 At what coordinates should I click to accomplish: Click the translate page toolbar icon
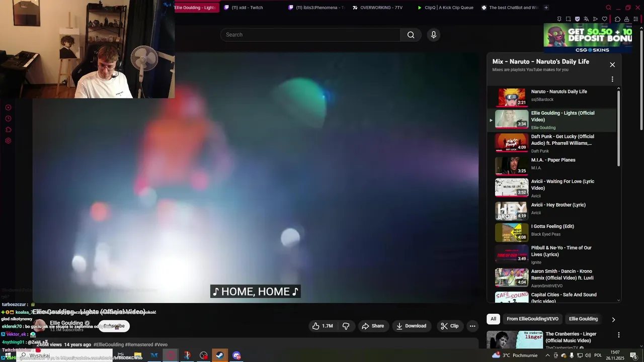coord(586,19)
